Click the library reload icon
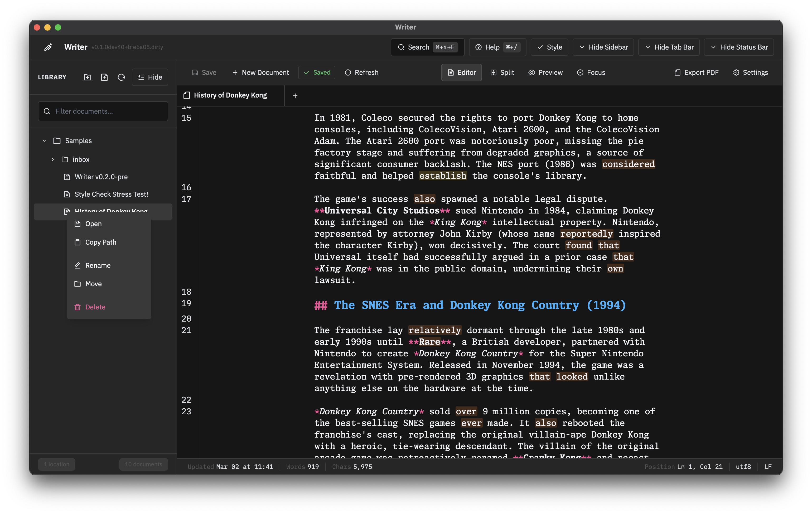812x514 pixels. [x=121, y=77]
